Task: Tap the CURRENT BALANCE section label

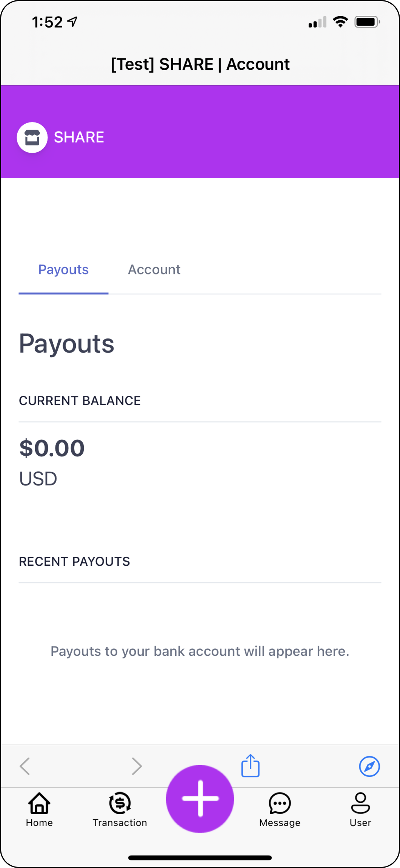Action: coord(80,401)
